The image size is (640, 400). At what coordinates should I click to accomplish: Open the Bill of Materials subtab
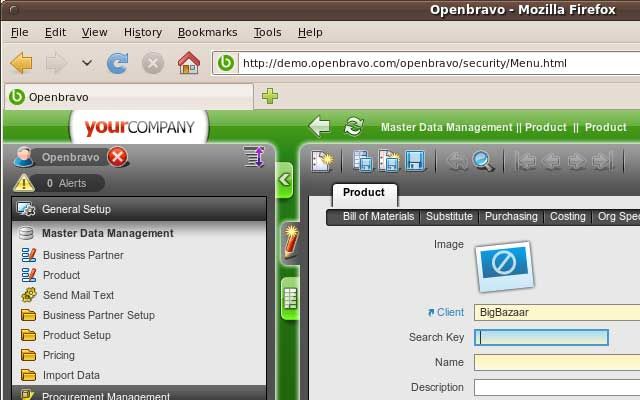[378, 216]
